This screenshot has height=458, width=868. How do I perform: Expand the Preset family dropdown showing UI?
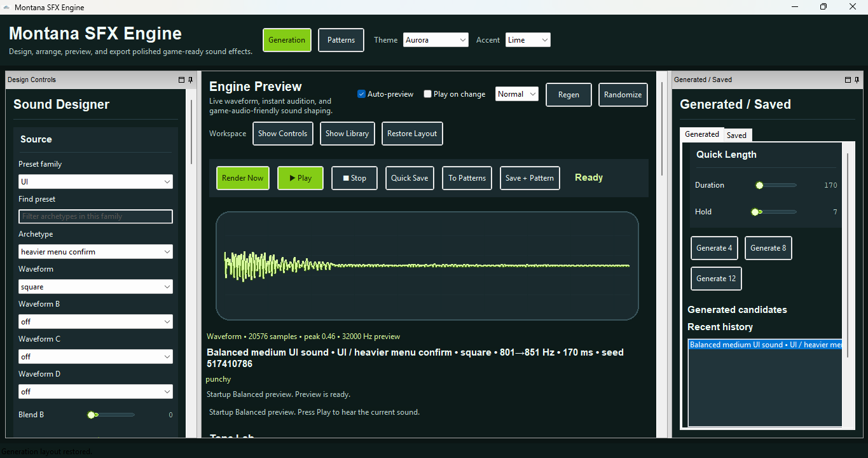(x=95, y=182)
